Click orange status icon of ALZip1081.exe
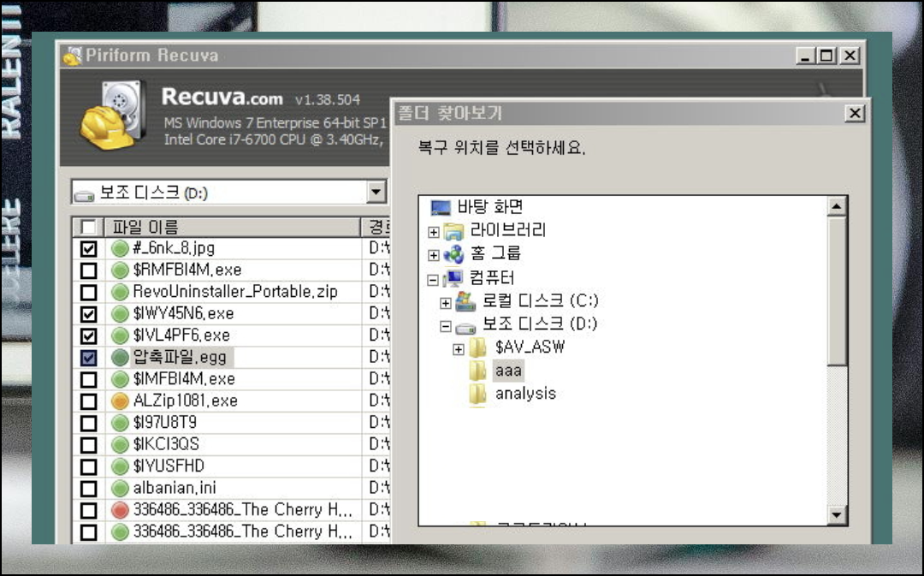Screen dimensions: 924x576 tap(120, 401)
